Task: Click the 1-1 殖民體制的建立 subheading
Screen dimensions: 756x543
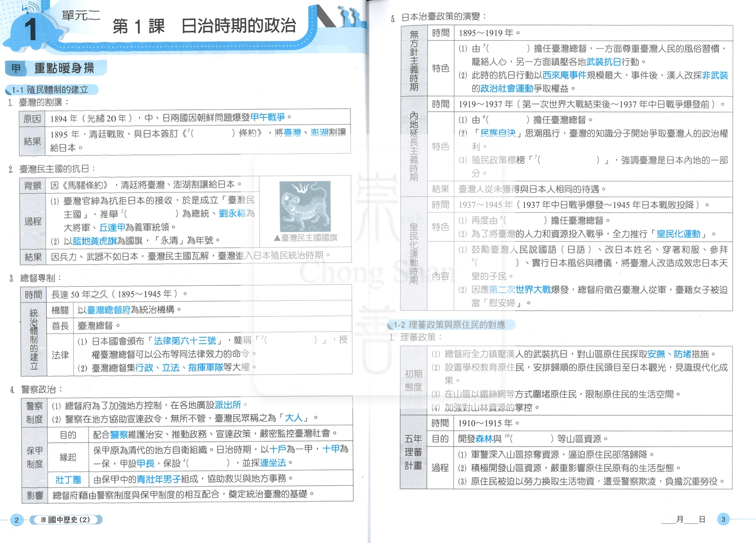Action: [x=51, y=90]
